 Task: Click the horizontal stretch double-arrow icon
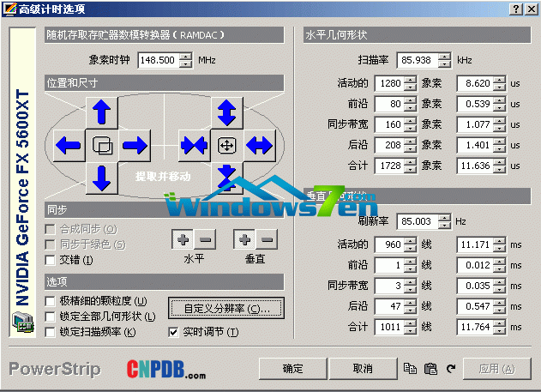(x=260, y=144)
